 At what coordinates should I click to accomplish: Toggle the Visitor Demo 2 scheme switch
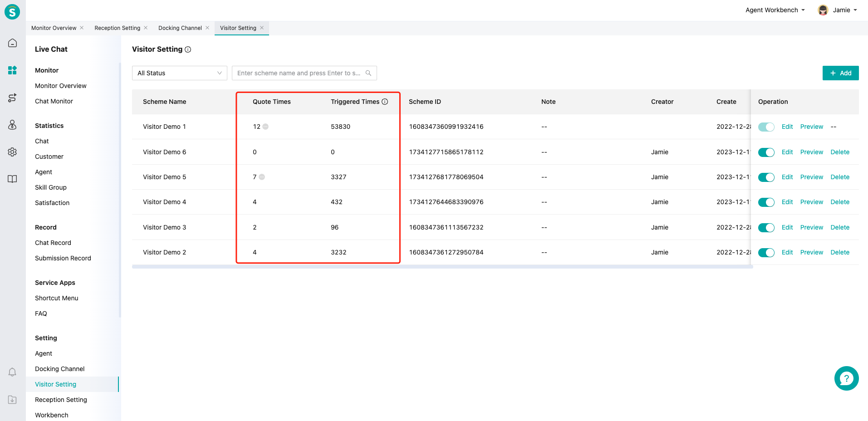tap(766, 253)
